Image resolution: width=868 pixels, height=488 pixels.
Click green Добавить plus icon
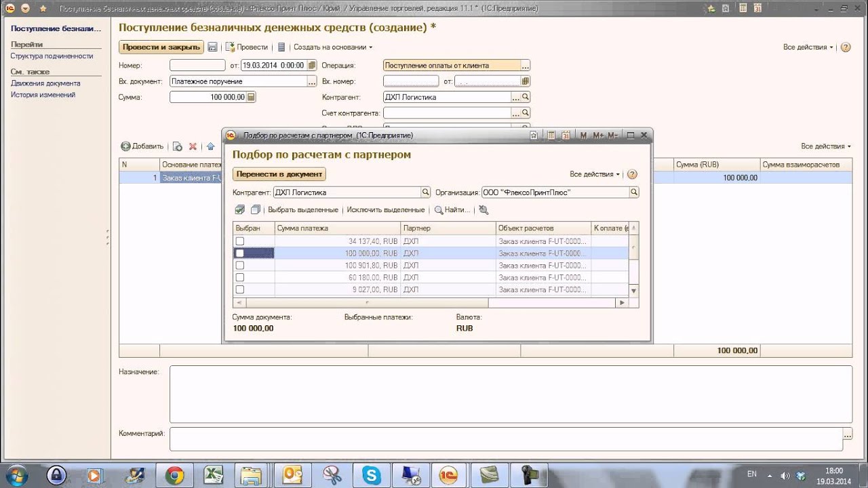tap(125, 146)
